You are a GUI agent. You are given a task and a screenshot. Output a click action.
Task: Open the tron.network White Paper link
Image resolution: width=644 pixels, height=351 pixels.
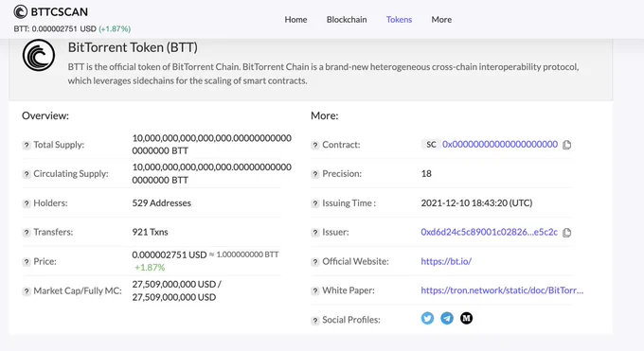(502, 290)
